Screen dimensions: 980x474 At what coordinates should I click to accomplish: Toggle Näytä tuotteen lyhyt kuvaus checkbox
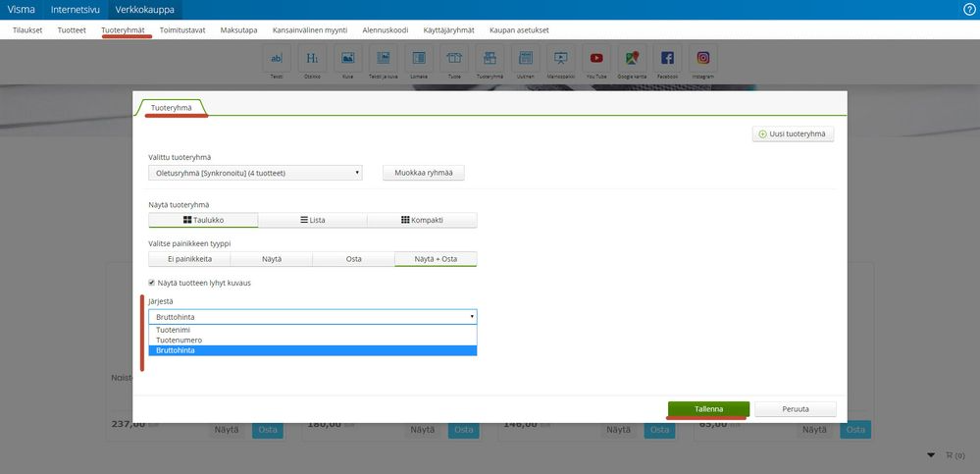tap(151, 283)
